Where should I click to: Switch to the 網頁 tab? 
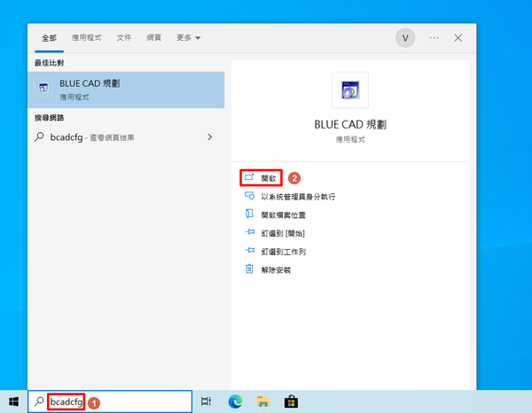[x=153, y=37]
